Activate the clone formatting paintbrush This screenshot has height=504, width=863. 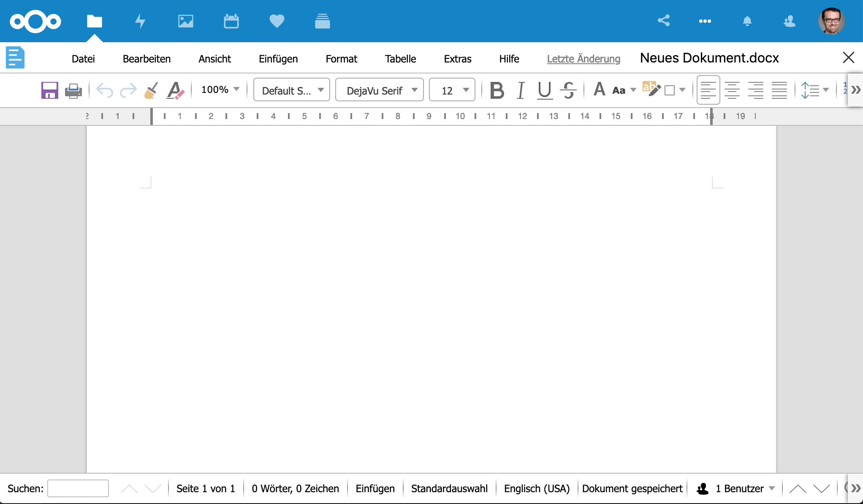point(151,90)
